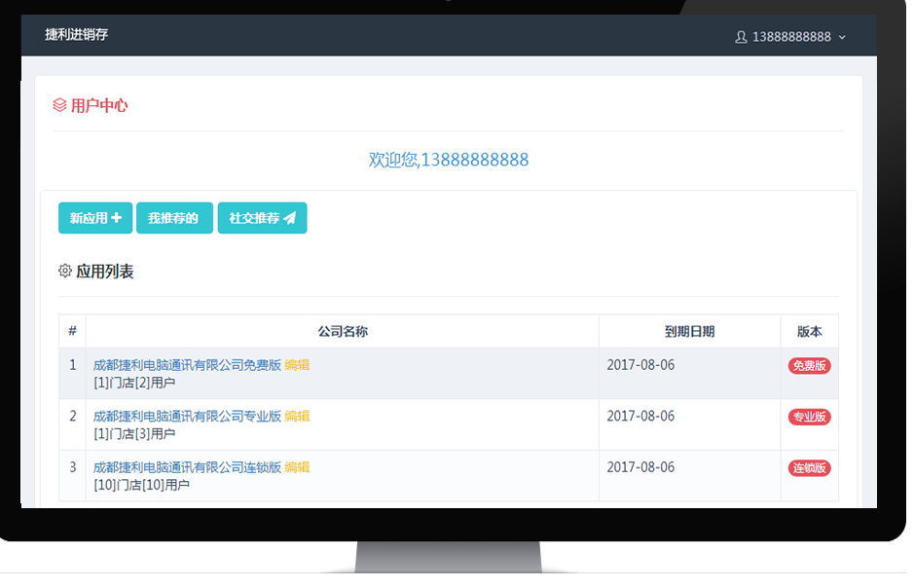The image size is (915, 588).
Task: Click 编辑 for the 连锁版 company
Action: click(297, 467)
